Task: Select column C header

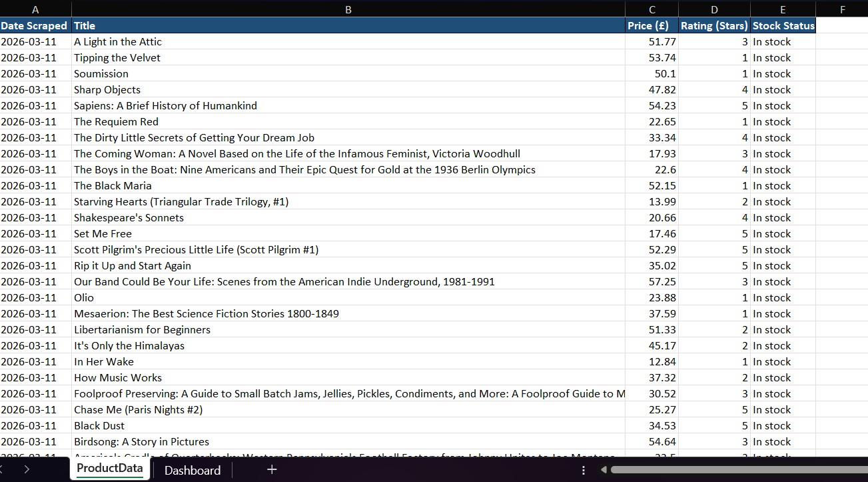Action: pos(652,9)
